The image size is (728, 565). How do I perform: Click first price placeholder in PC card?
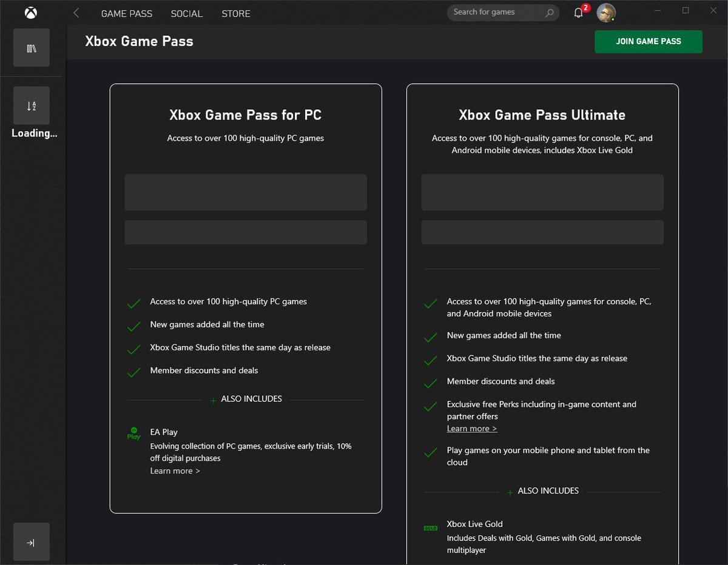246,192
